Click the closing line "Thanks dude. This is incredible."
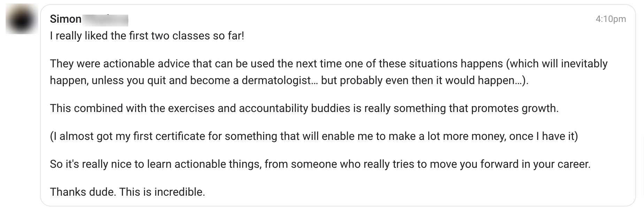The image size is (644, 210). coord(128,192)
